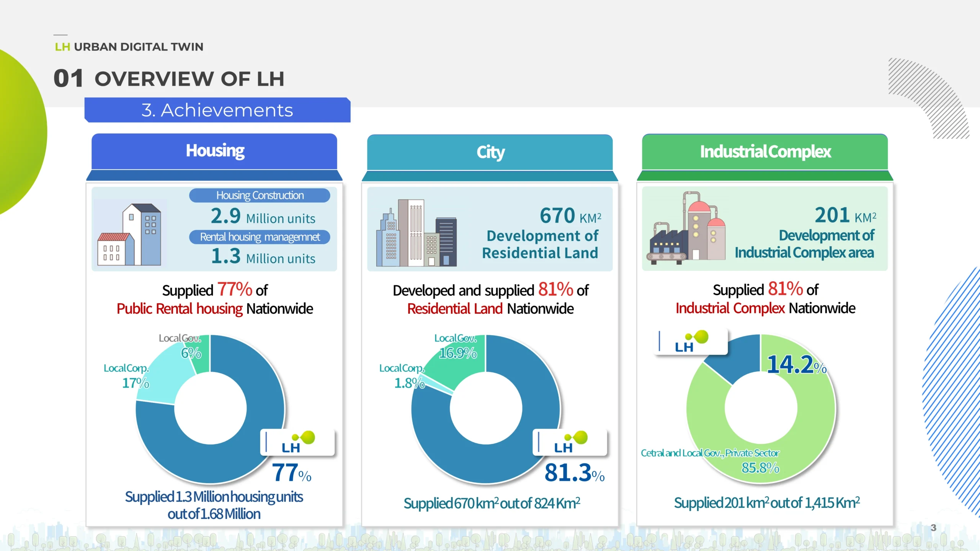Click the Housing Construction pill label

click(x=260, y=196)
